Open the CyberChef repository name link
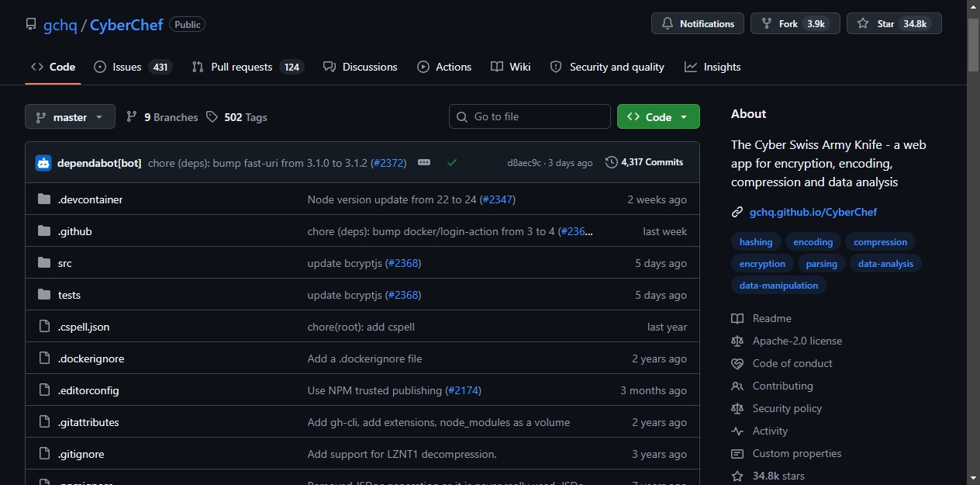 coord(126,25)
